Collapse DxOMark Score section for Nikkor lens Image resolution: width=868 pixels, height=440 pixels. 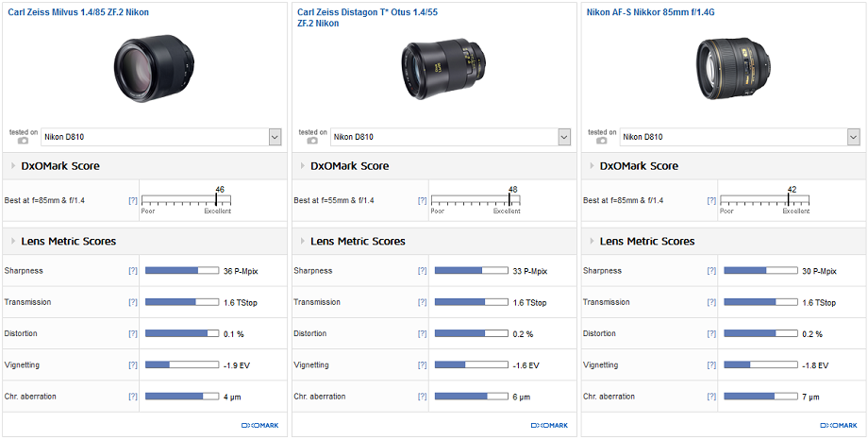pos(592,165)
